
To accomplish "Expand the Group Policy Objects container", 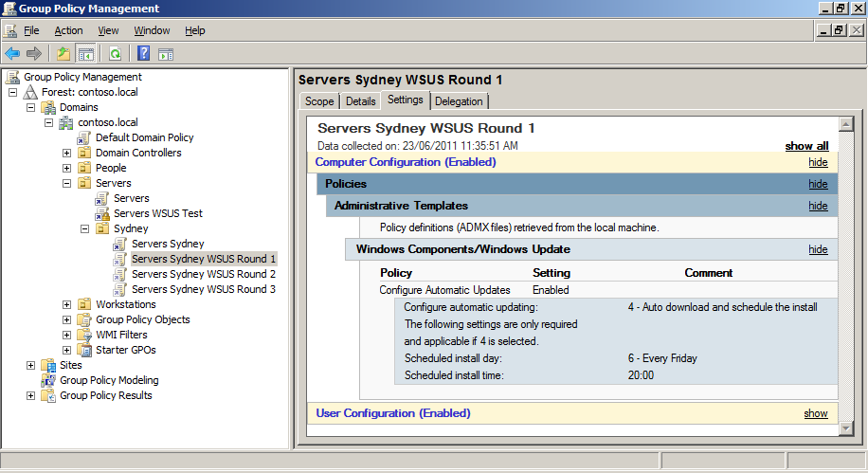I will 67,319.
